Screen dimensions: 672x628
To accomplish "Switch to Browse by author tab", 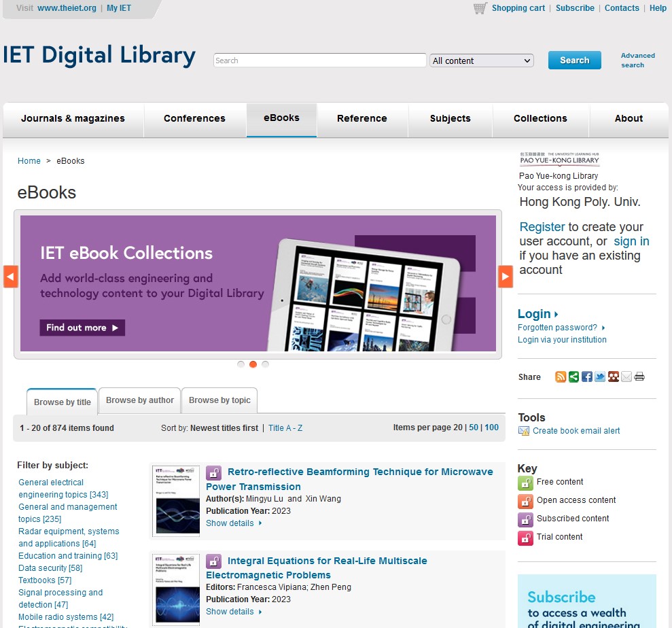I will tap(140, 400).
